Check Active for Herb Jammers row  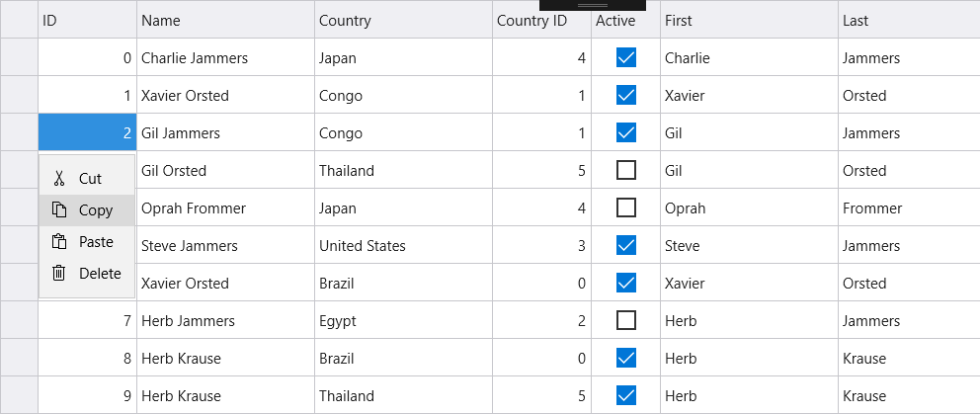pos(625,321)
